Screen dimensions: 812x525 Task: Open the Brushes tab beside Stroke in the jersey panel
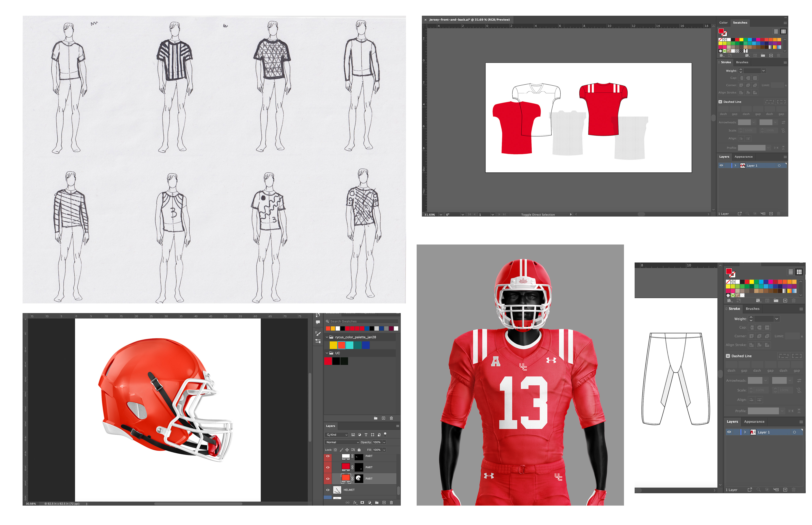tap(742, 62)
